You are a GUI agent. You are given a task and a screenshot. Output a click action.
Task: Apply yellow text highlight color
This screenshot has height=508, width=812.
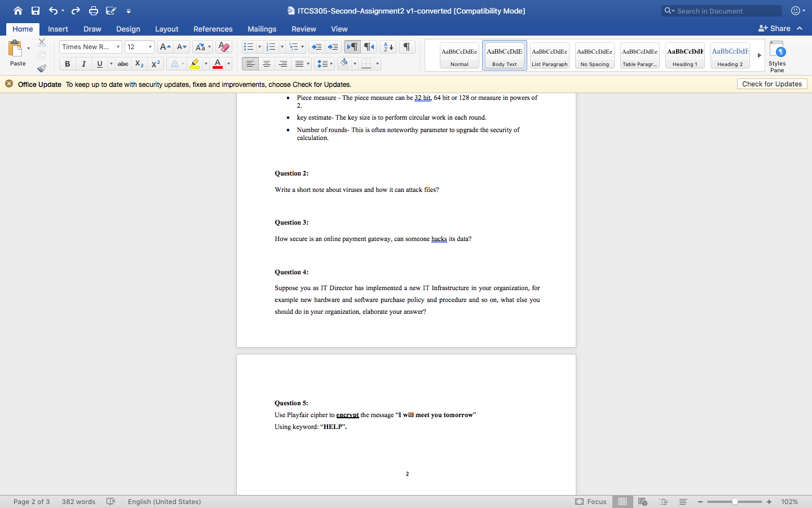tap(195, 64)
